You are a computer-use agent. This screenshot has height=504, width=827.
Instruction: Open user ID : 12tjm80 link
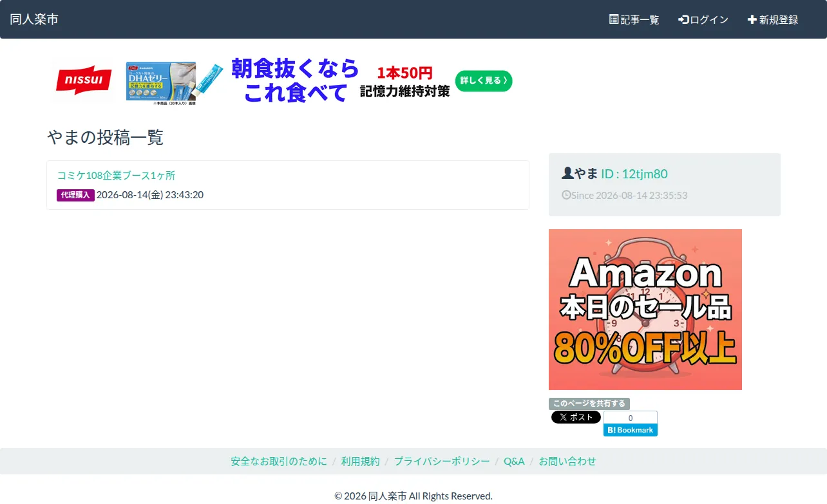point(634,174)
